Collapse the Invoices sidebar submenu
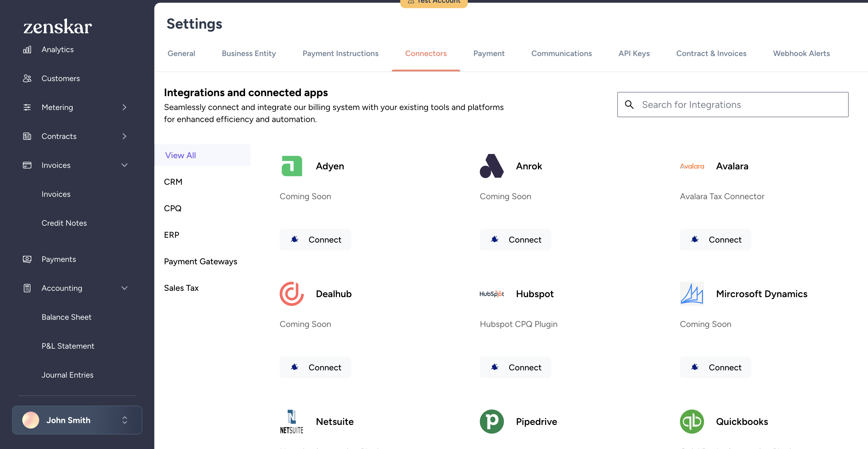 coord(124,165)
